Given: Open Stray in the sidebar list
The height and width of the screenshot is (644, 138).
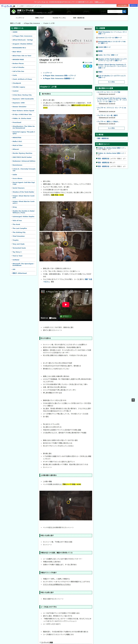Looking at the screenshot, I should coord(15,207).
